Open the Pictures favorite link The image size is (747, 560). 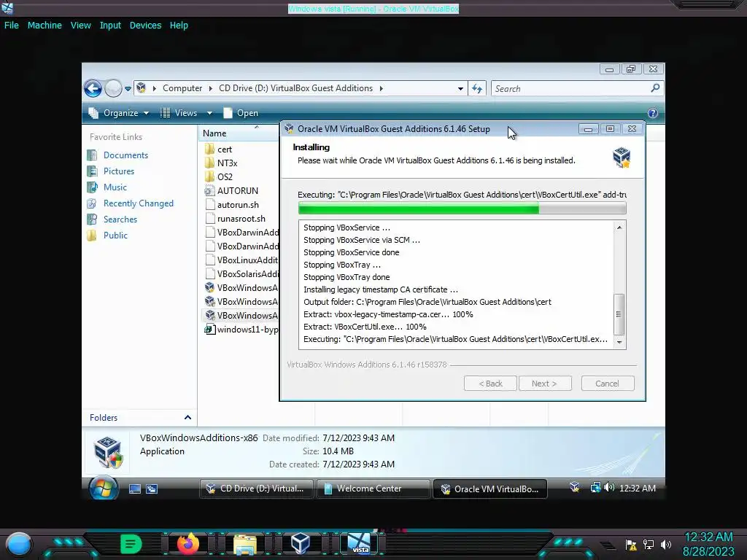pyautogui.click(x=119, y=171)
